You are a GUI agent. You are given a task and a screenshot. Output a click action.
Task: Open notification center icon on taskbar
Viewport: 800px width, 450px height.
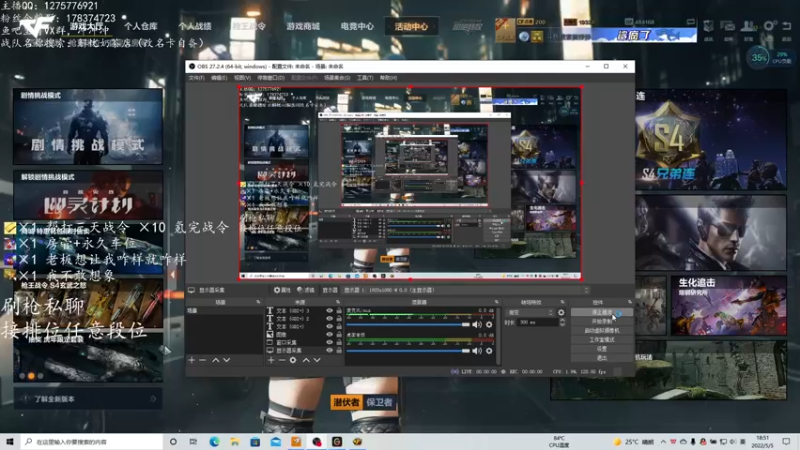tap(786, 441)
